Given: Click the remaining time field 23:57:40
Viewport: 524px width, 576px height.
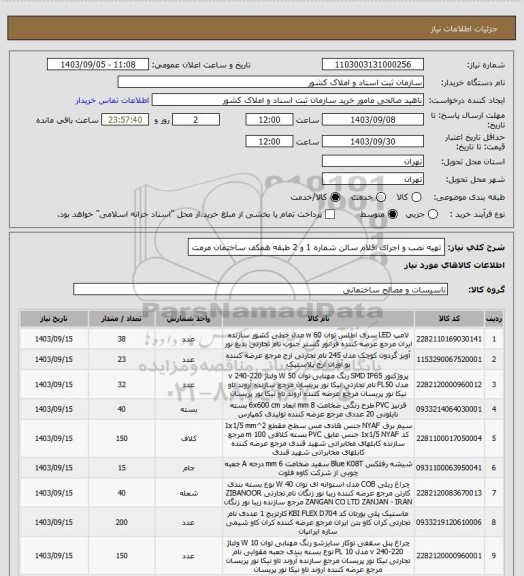Looking at the screenshot, I should 125,120.
